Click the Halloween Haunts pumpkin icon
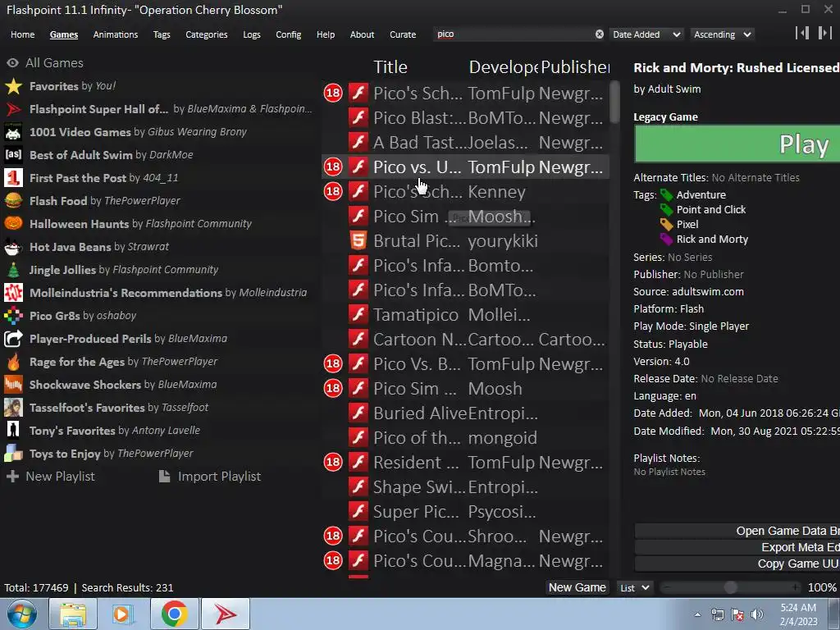840x630 pixels. click(x=13, y=224)
